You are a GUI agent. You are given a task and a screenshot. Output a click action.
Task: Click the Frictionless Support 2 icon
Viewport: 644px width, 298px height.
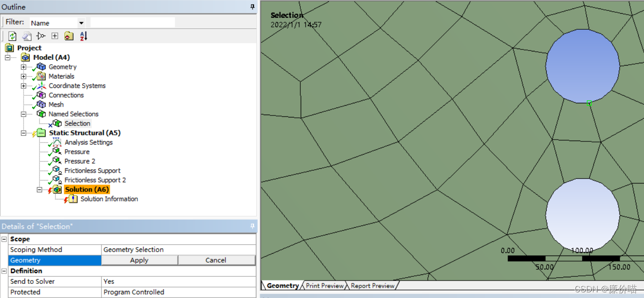point(57,180)
